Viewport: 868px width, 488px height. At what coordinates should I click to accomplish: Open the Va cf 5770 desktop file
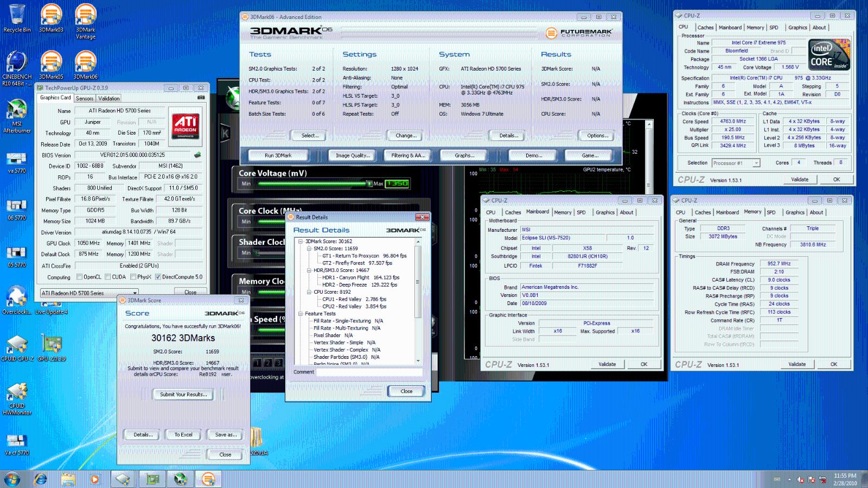point(17,445)
